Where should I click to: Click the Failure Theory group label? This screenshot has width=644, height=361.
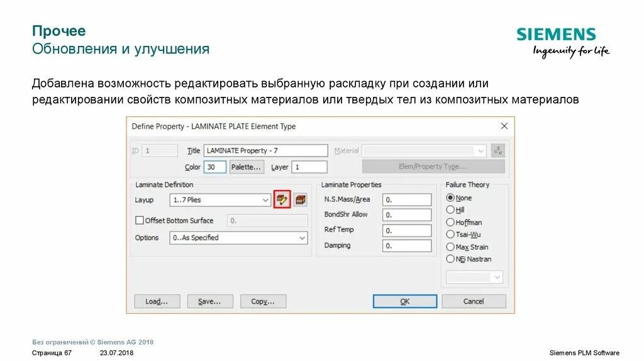[467, 185]
